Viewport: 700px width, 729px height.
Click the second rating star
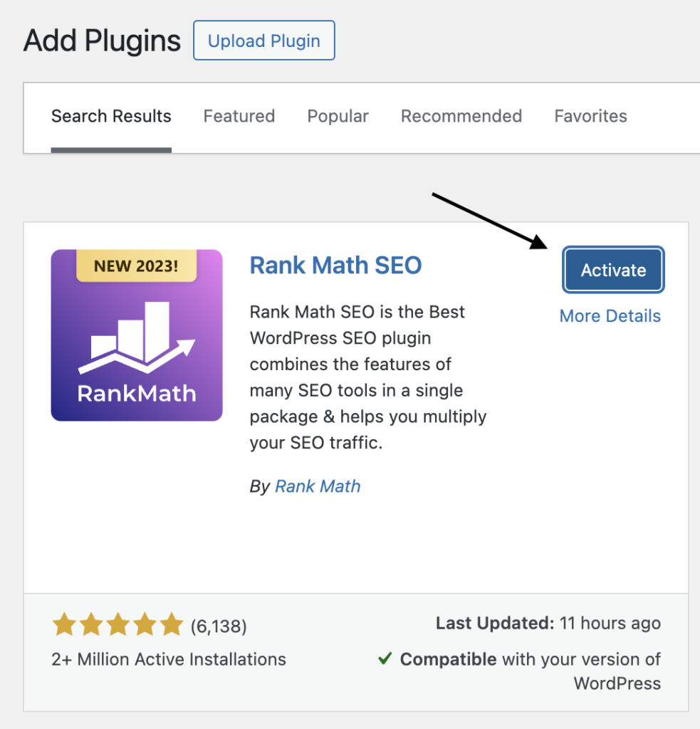tap(90, 625)
